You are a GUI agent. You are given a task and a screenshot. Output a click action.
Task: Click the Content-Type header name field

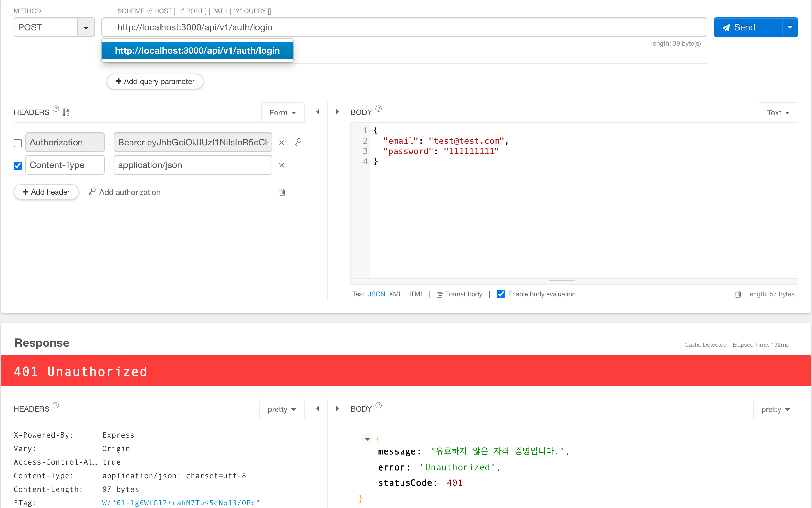tap(65, 164)
